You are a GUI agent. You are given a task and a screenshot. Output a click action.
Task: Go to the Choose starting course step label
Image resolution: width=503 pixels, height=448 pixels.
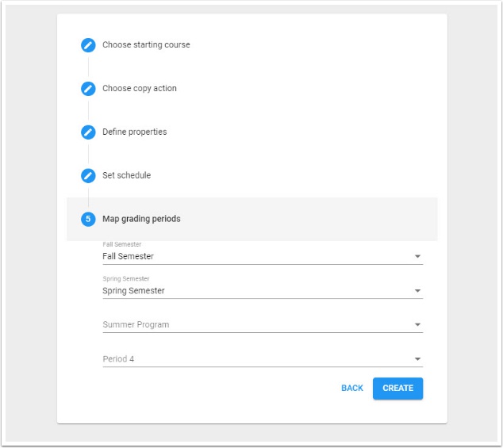pos(146,45)
